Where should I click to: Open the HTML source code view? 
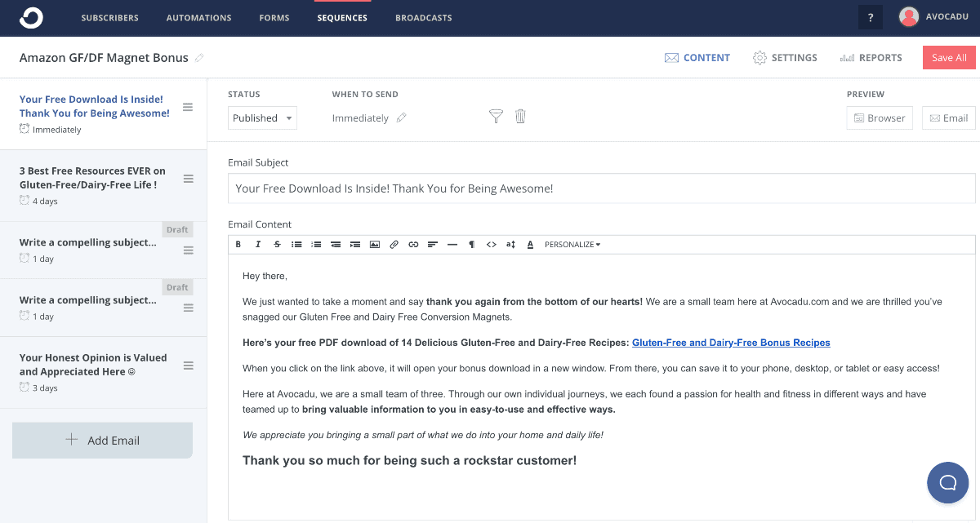coord(491,244)
